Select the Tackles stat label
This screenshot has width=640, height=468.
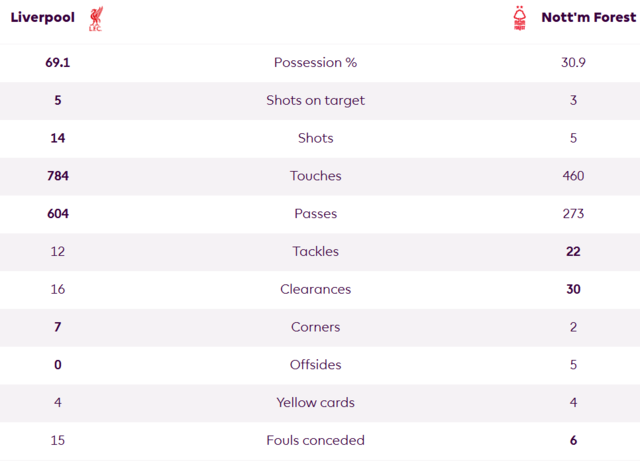316,251
